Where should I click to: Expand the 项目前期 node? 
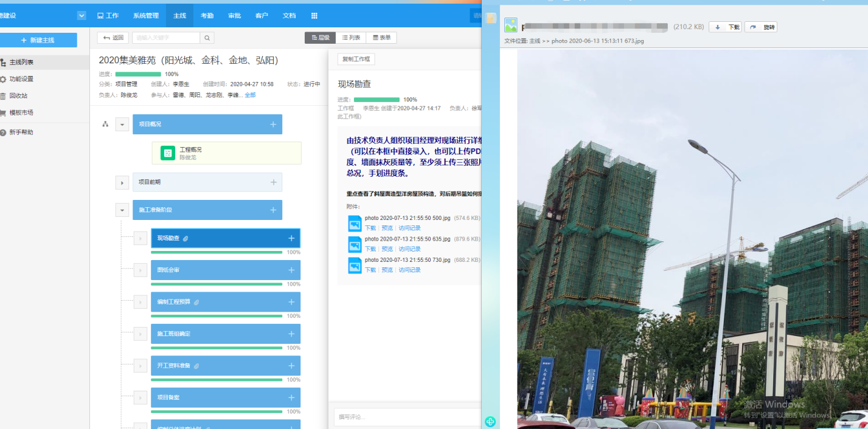[122, 182]
